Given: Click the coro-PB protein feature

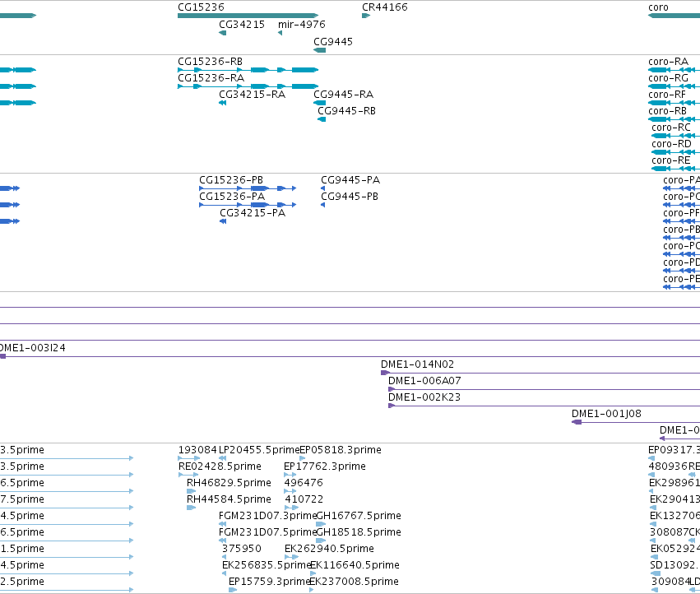Looking at the screenshot, I should 682,238.
